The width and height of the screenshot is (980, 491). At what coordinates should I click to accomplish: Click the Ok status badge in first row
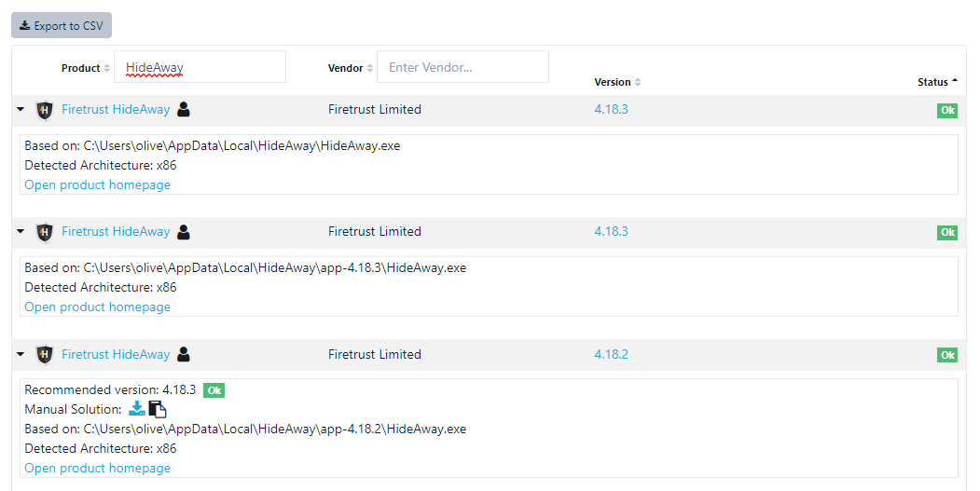(x=947, y=111)
